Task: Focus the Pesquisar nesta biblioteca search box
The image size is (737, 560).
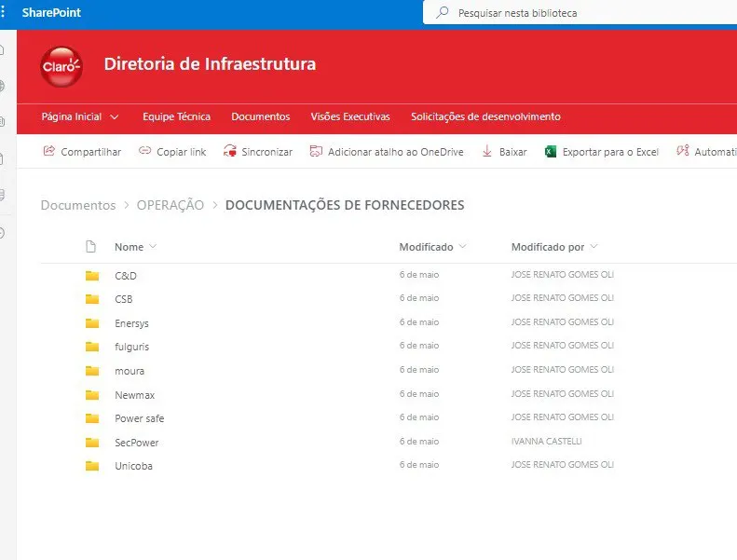Action: (580, 13)
